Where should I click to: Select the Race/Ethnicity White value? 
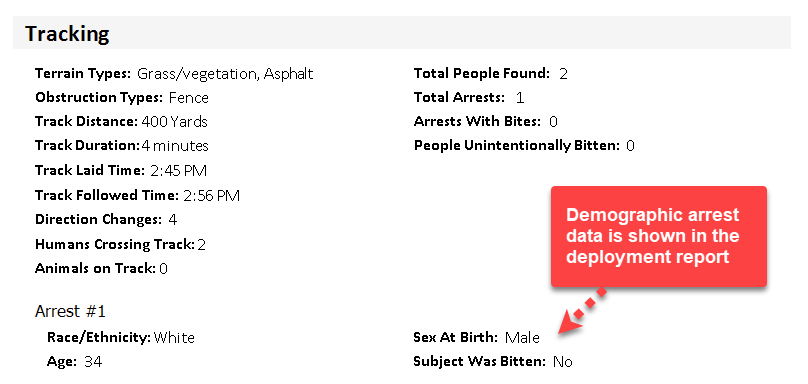coord(175,338)
